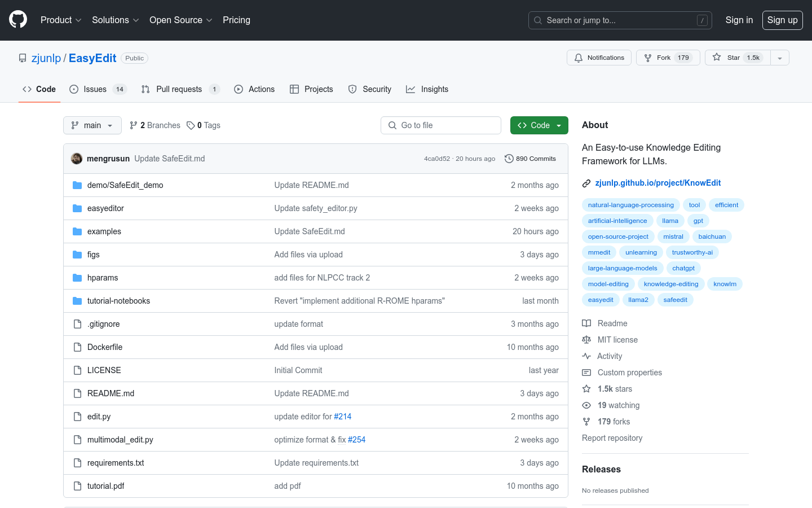This screenshot has width=812, height=508.
Task: Click the Fork repository icon
Action: [x=648, y=58]
